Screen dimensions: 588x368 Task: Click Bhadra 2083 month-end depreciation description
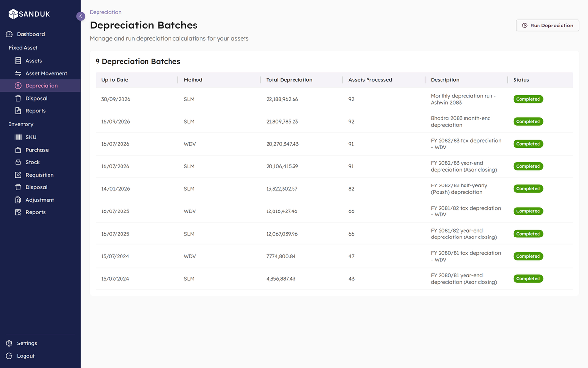pyautogui.click(x=461, y=122)
